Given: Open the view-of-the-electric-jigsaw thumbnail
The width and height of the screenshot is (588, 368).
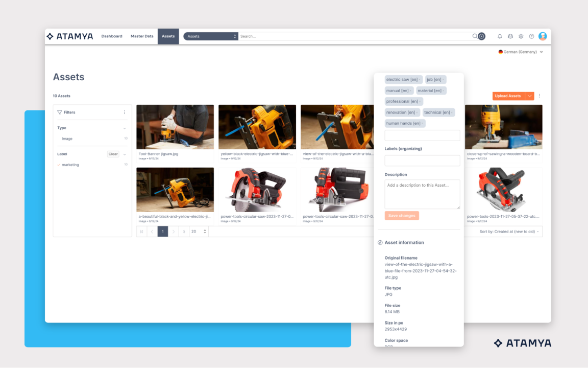Looking at the screenshot, I should point(337,127).
